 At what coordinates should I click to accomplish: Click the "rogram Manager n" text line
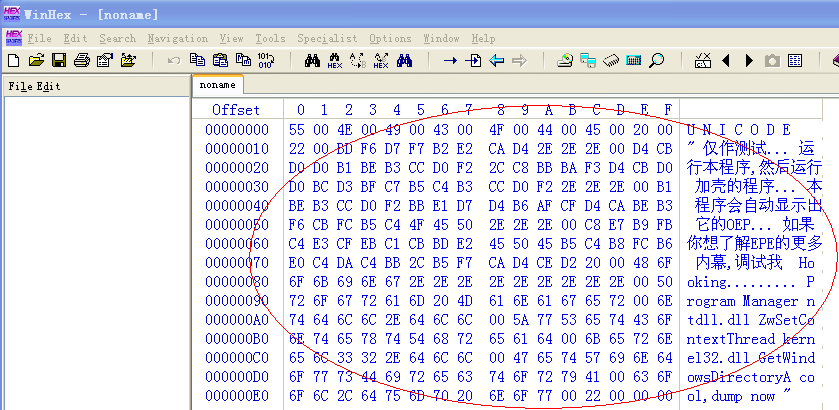[751, 301]
